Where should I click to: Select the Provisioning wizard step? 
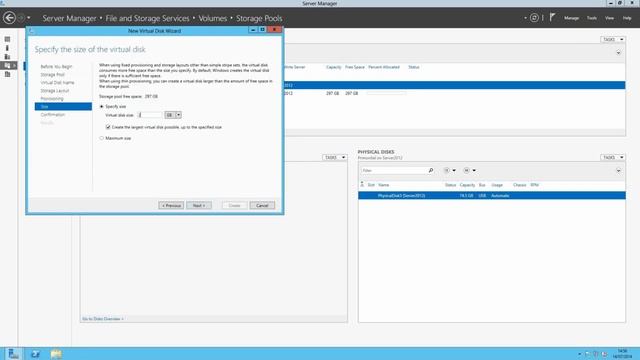(x=52, y=99)
